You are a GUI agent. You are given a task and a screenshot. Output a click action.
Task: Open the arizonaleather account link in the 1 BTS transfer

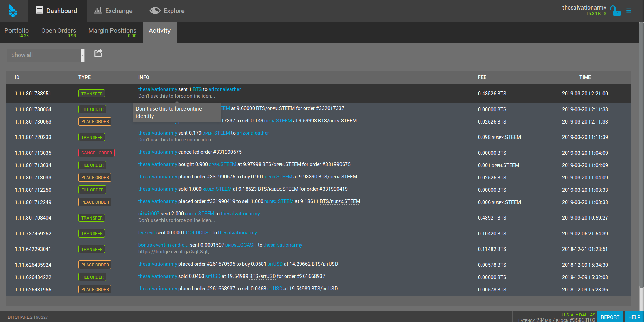click(224, 89)
